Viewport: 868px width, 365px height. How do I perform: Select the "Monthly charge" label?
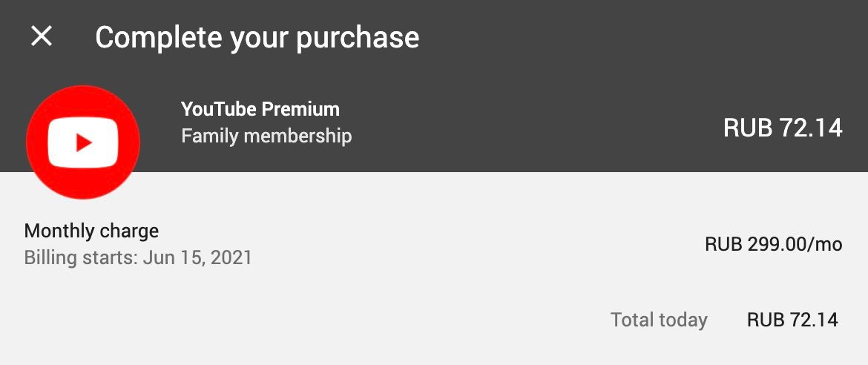click(x=91, y=231)
